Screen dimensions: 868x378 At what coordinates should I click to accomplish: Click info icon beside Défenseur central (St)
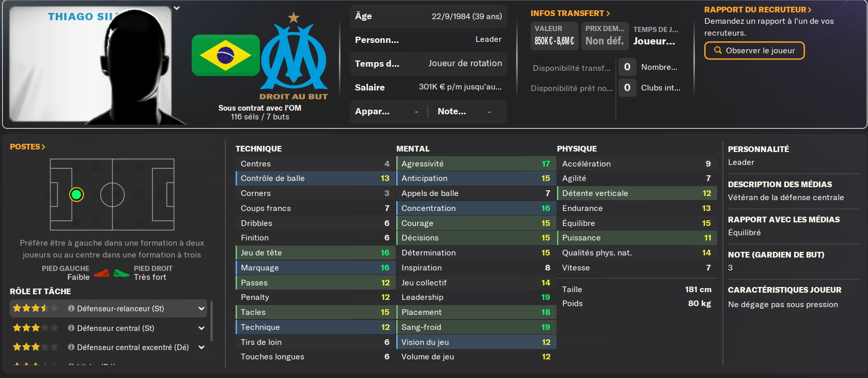[71, 328]
